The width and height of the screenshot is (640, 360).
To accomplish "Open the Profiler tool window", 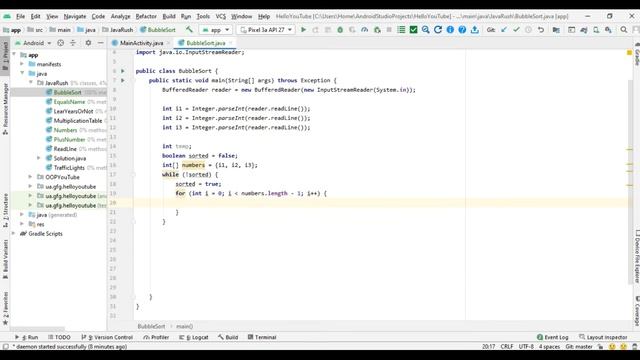I will (x=156, y=337).
